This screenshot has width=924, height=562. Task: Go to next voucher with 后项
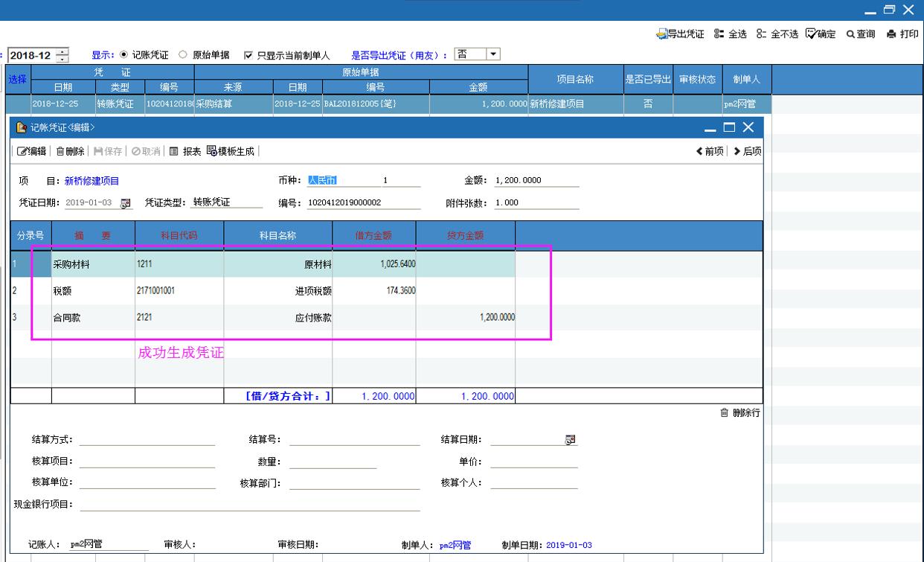[737, 151]
